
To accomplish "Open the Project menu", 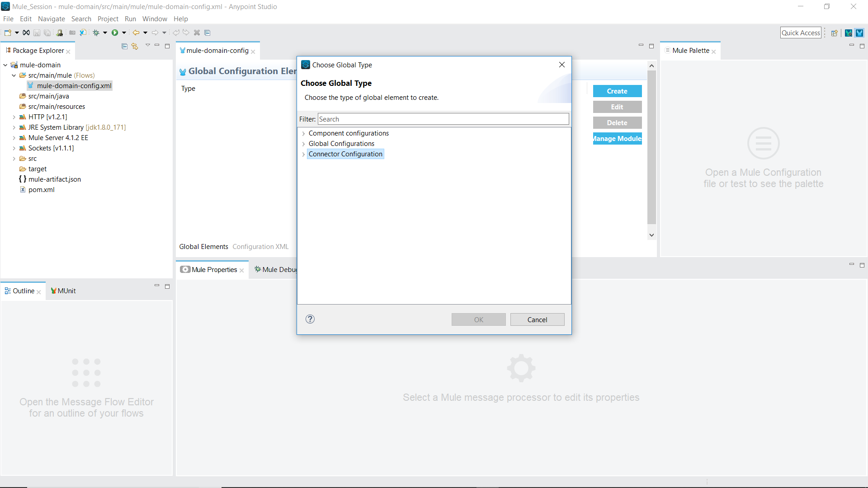I will click(108, 19).
